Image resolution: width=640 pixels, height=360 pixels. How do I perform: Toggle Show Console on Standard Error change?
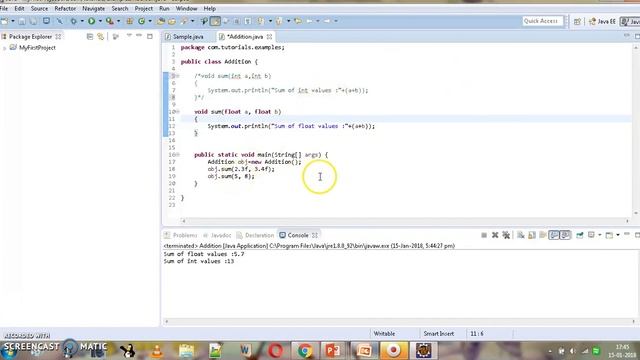(565, 235)
